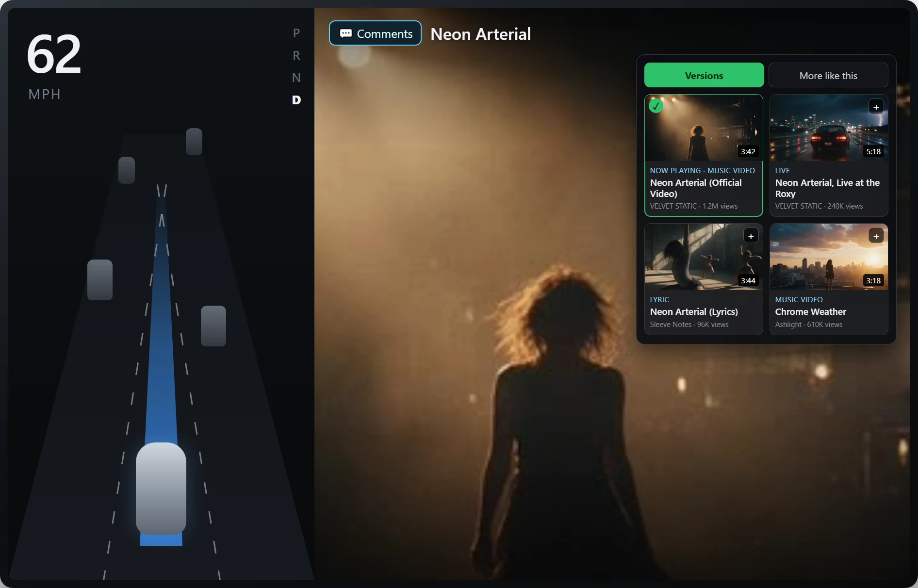Click the 'LYRIC' category label
This screenshot has width=918, height=588.
point(659,300)
